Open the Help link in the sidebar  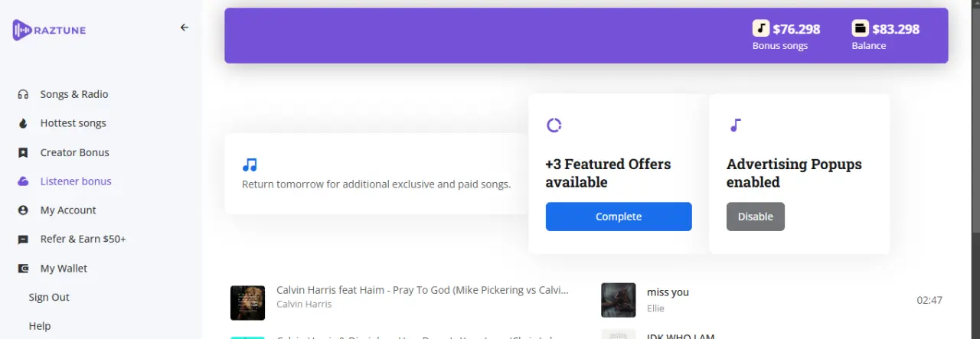(40, 326)
